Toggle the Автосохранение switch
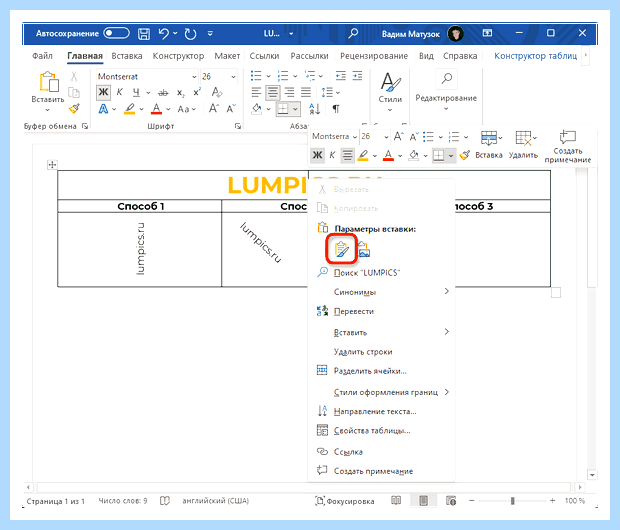 pyautogui.click(x=116, y=33)
